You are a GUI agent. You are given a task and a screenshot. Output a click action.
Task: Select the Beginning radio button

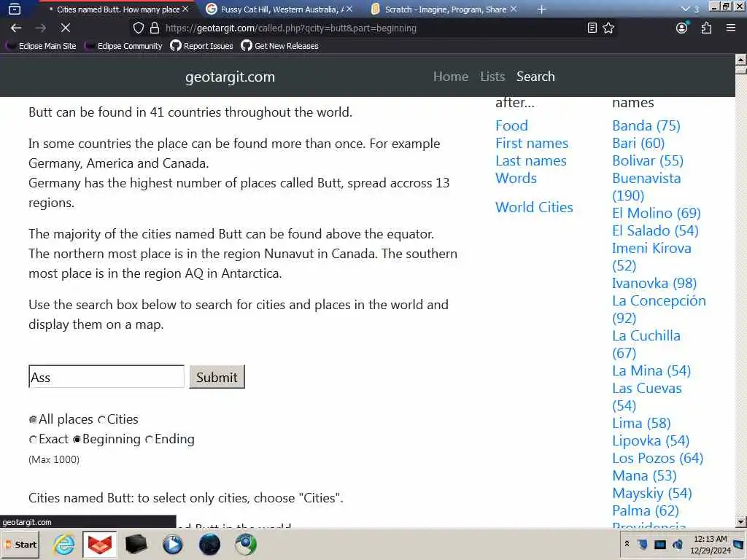click(77, 440)
